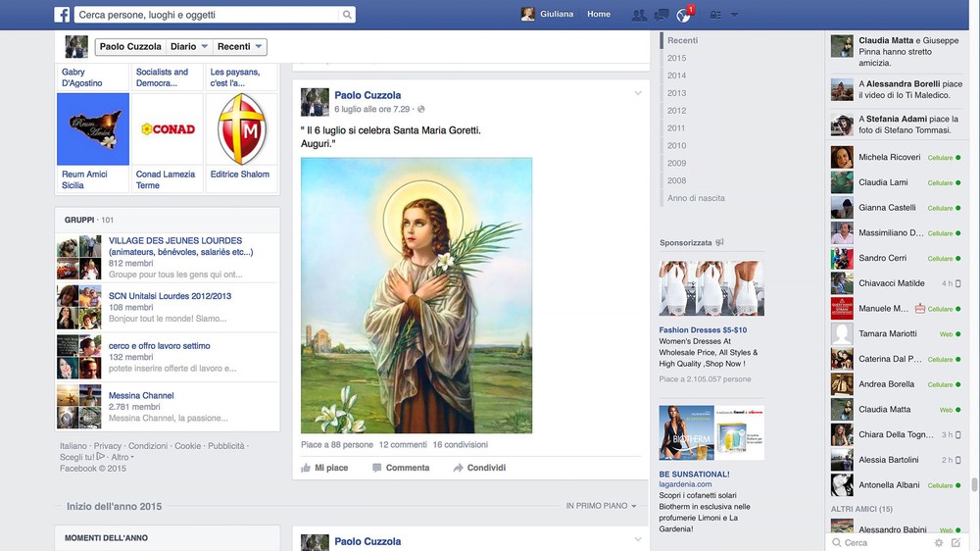View the 12 commenti link
This screenshot has width=980, height=551.
tap(403, 445)
